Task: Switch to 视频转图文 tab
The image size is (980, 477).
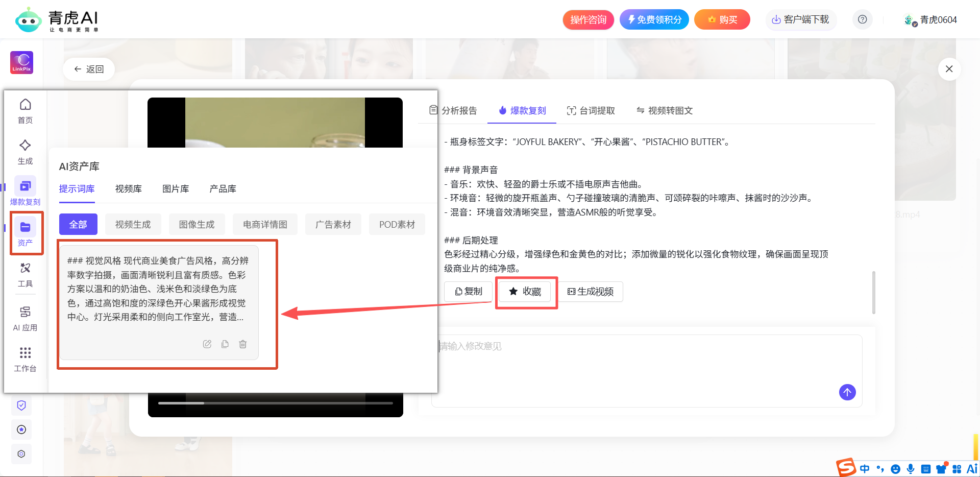Action: tap(665, 110)
